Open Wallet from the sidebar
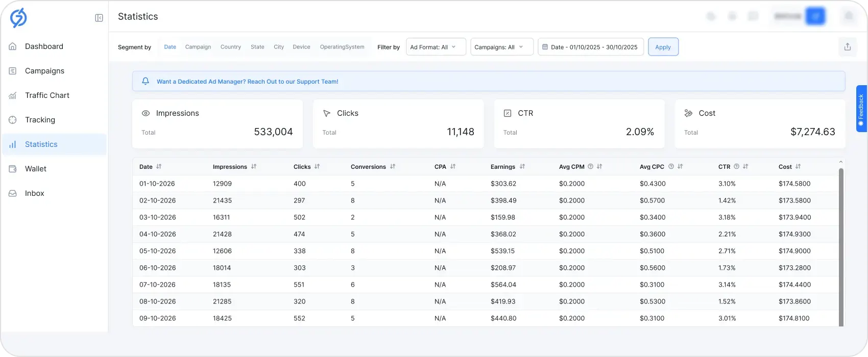The height and width of the screenshot is (357, 868). coord(55,169)
